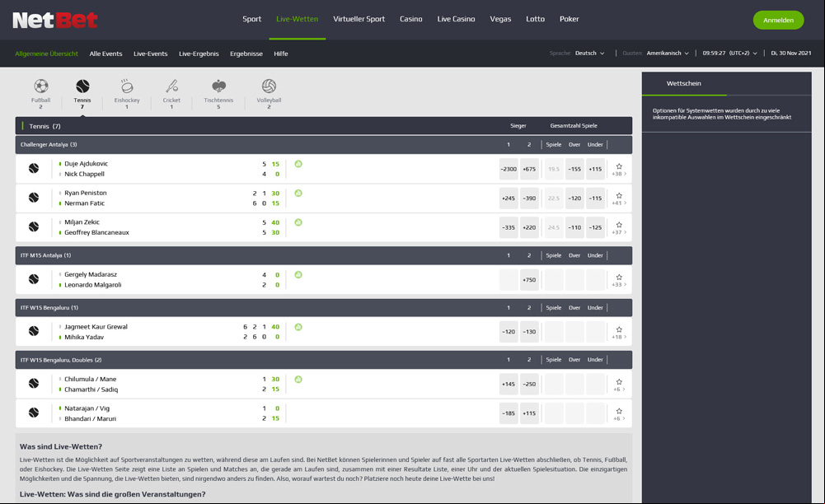Open the Sport menu item
The width and height of the screenshot is (825, 504).
point(251,19)
